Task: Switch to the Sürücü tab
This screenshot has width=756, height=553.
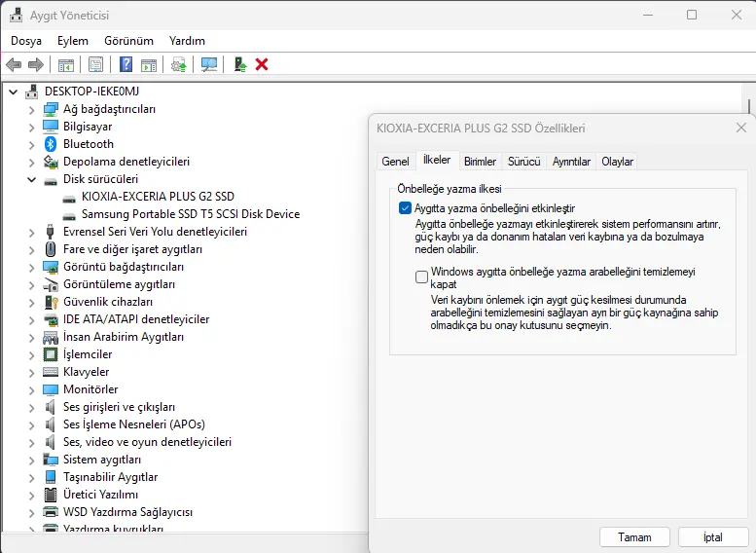Action: coord(523,162)
